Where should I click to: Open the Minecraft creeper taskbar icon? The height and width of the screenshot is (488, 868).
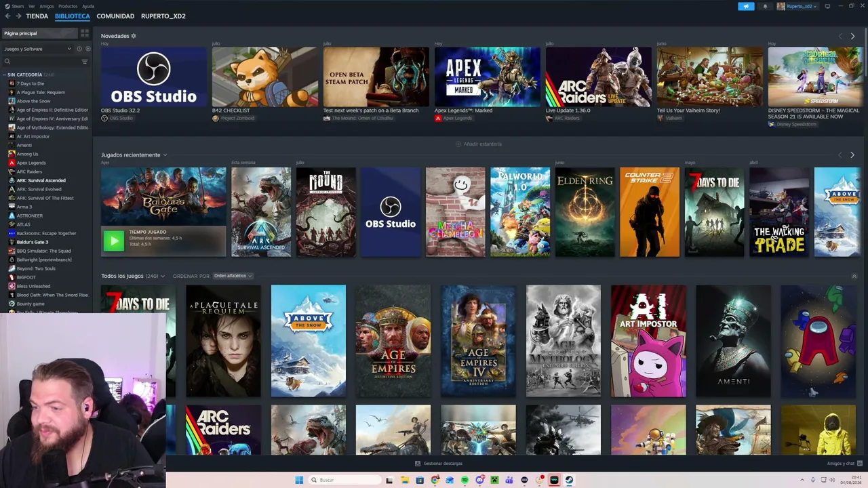494,480
